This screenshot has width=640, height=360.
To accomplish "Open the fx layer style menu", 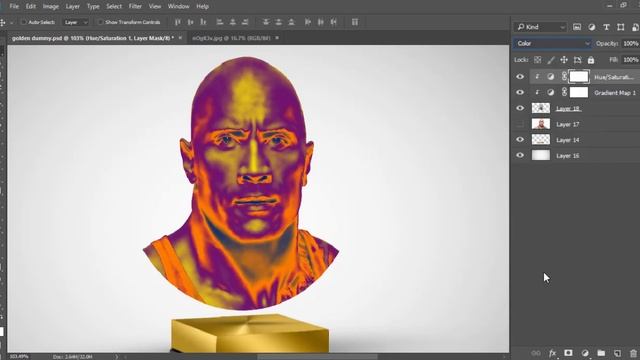I will [552, 353].
